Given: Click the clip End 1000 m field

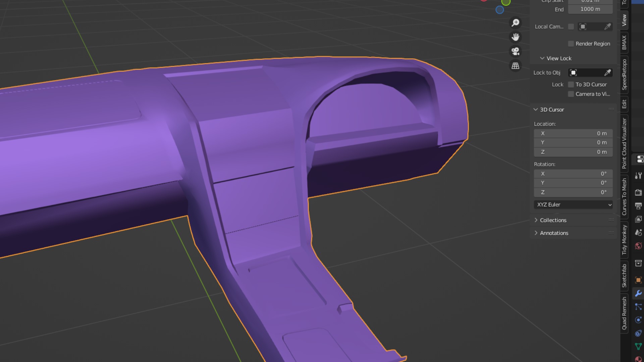Looking at the screenshot, I should tap(590, 9).
